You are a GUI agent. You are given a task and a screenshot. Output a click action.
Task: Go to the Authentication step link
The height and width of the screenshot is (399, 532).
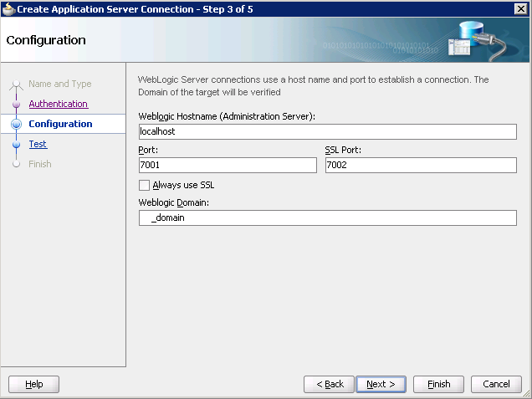click(59, 104)
